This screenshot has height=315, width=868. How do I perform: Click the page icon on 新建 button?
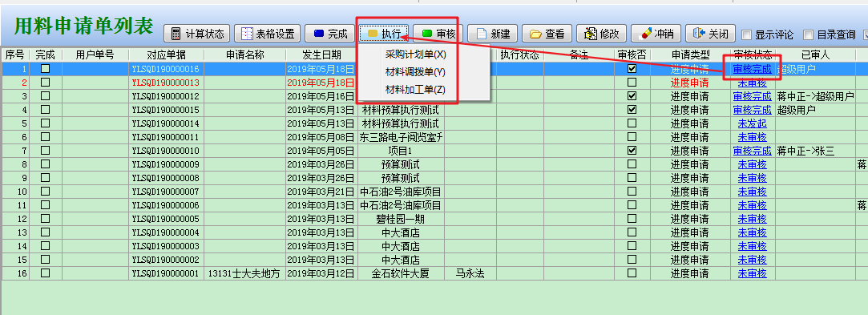(481, 34)
